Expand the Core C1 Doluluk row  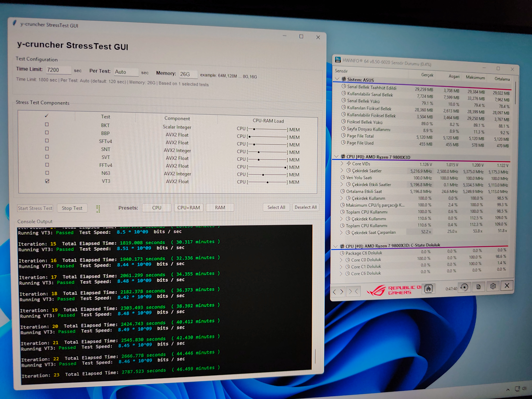click(x=341, y=267)
